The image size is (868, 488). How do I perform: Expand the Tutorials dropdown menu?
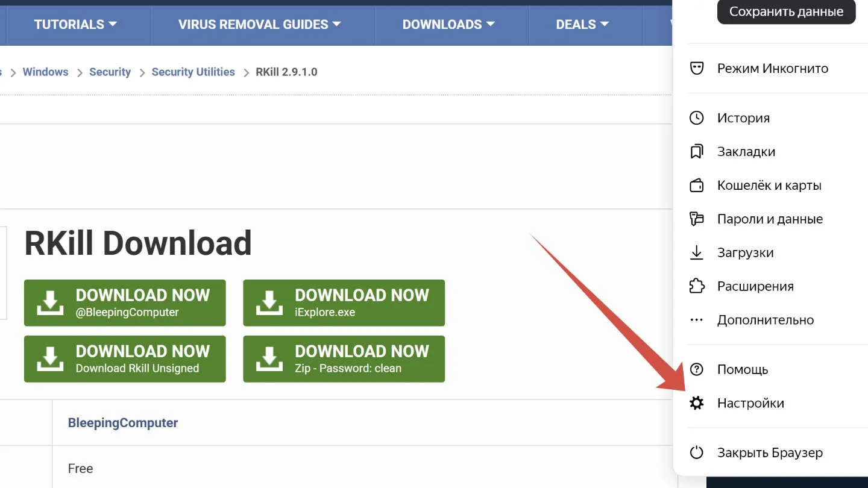point(75,25)
